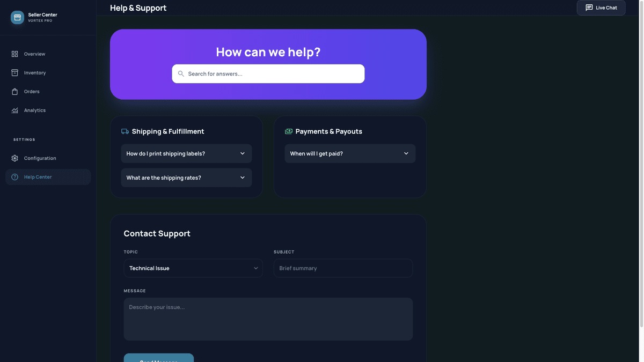Click the Overview sidebar icon

pyautogui.click(x=14, y=54)
